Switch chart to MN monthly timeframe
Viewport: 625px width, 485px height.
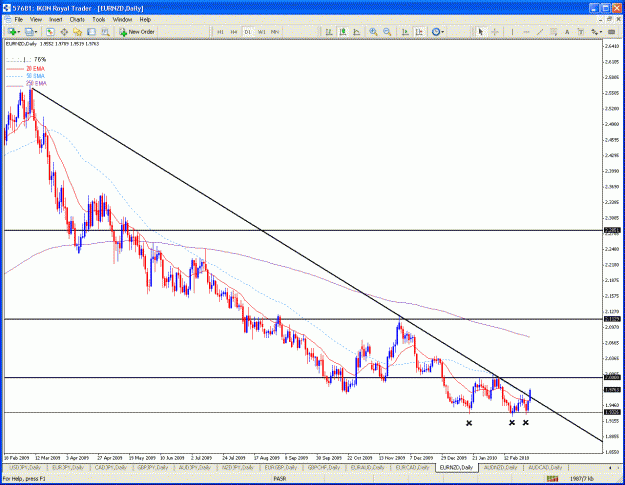275,32
